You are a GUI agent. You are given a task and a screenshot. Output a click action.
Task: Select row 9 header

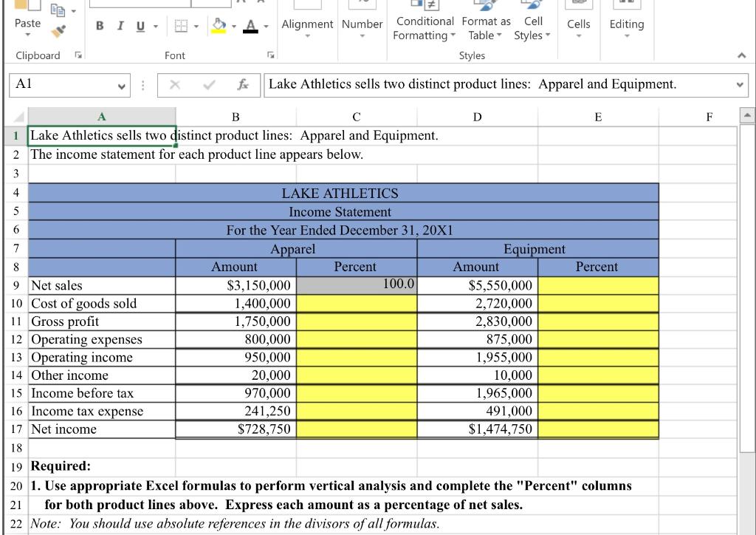coord(16,285)
